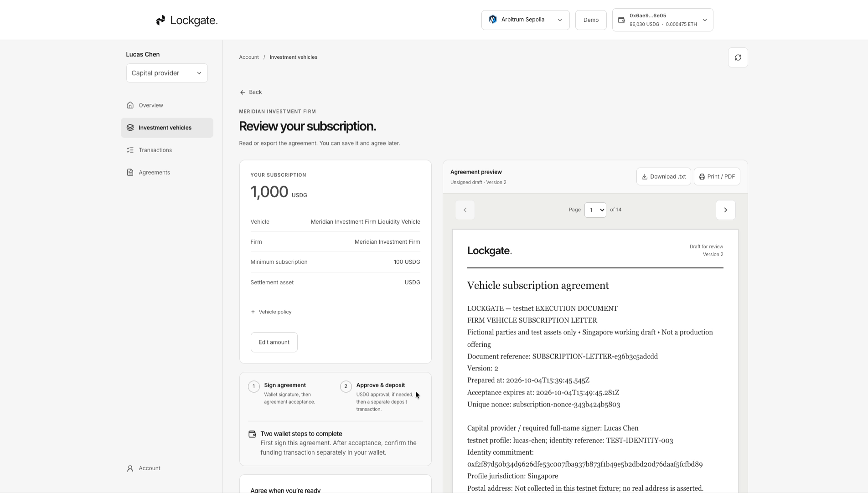Click the Print / PDF button
Viewport: 868px width, 493px height.
(x=717, y=177)
